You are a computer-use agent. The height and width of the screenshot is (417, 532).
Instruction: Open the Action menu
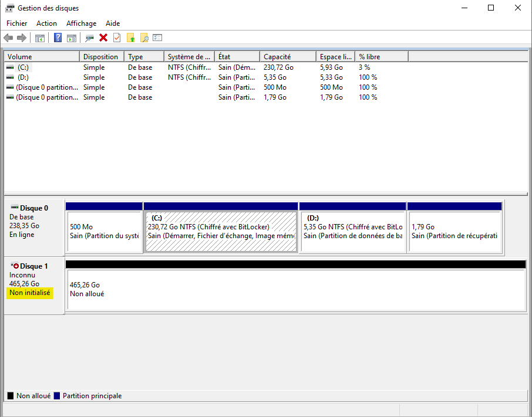click(x=46, y=23)
